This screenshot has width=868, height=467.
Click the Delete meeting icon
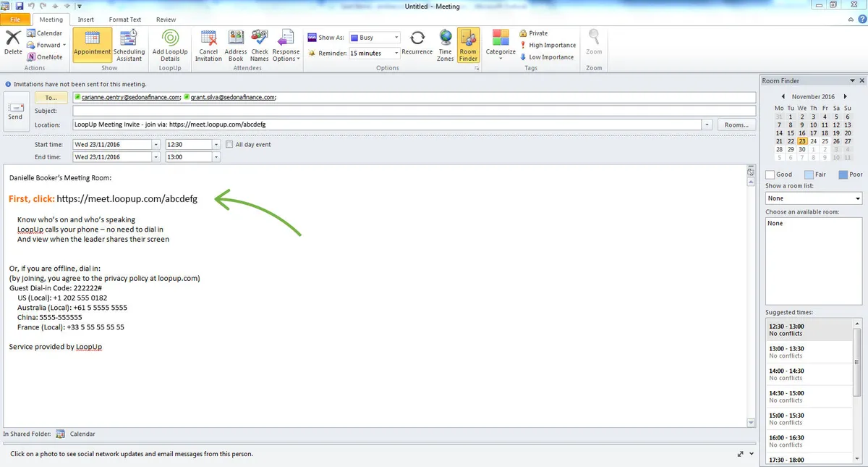(13, 42)
